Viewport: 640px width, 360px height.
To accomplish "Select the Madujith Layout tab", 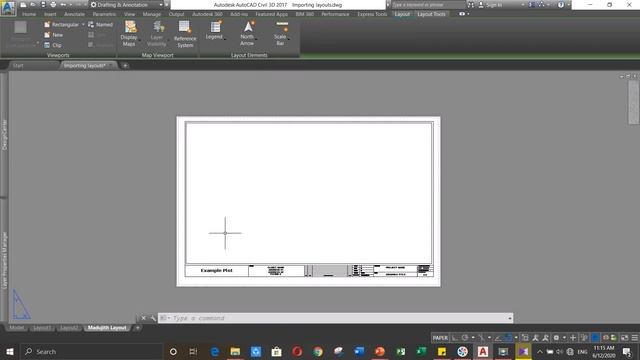I will 107,328.
